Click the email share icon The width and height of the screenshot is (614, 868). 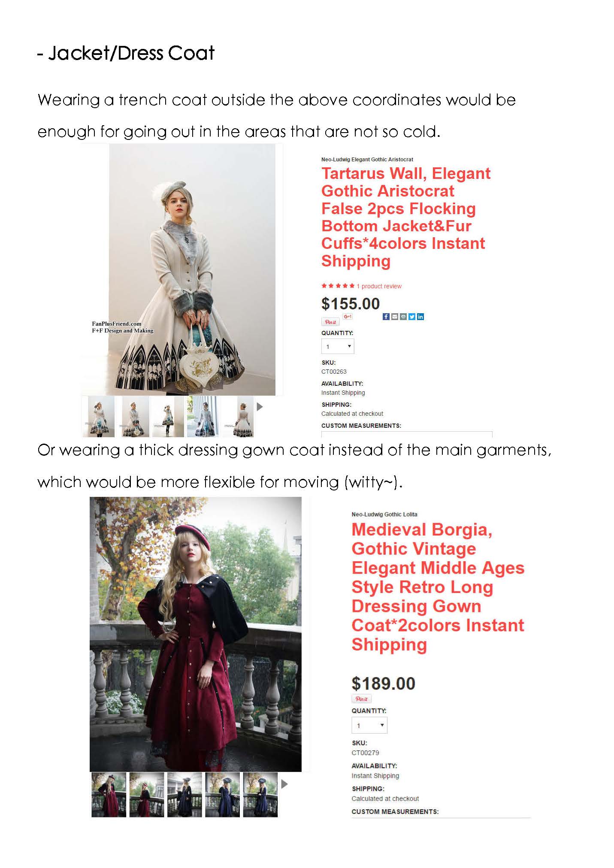tap(395, 317)
